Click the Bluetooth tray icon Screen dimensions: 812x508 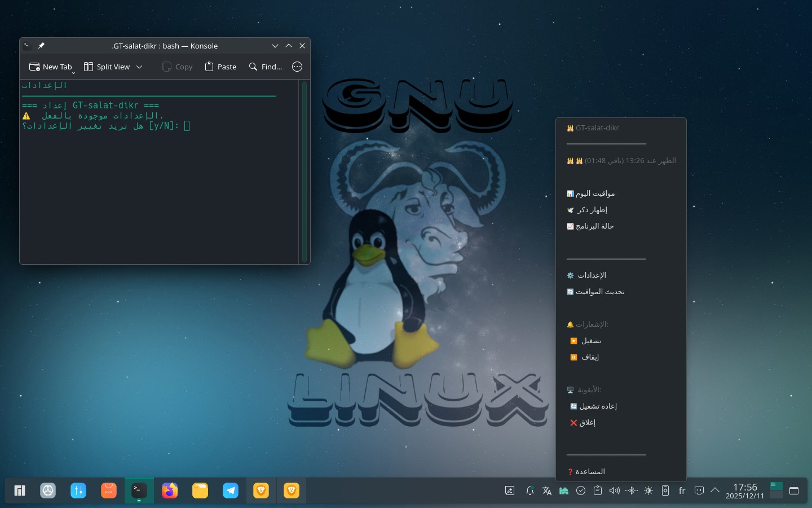(x=631, y=491)
